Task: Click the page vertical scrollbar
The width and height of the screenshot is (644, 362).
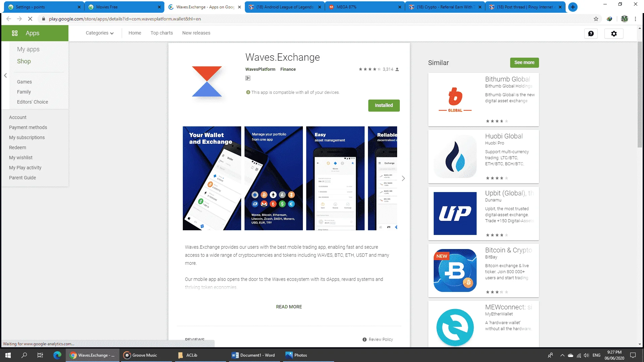Action: (640, 95)
